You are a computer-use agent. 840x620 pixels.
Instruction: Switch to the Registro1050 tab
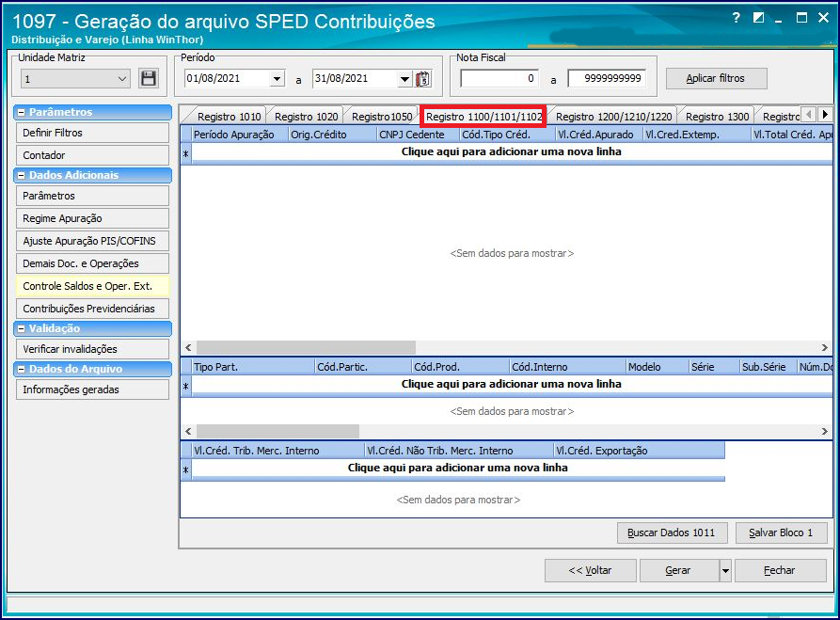click(381, 117)
